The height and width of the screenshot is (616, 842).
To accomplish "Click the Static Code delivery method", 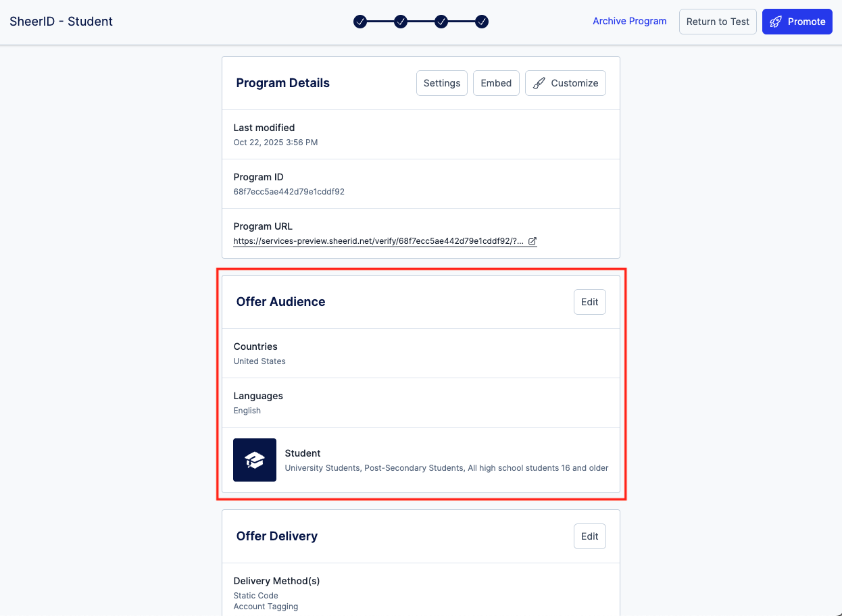I will (x=255, y=596).
